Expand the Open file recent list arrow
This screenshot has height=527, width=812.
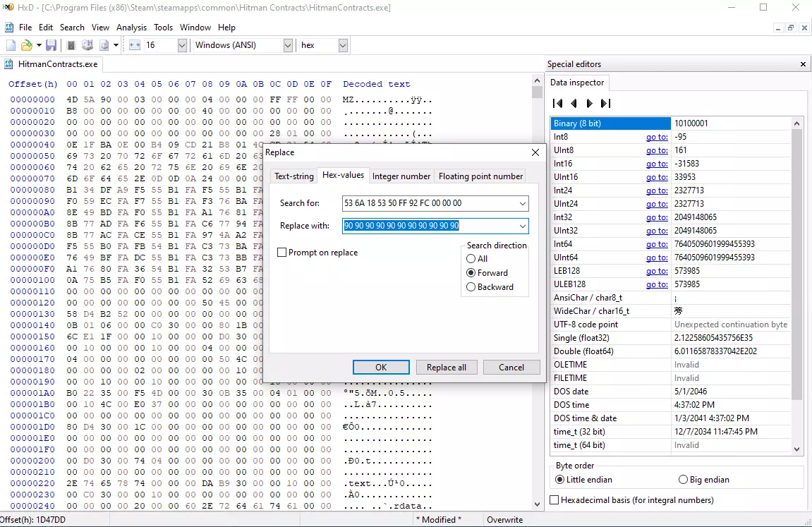39,46
